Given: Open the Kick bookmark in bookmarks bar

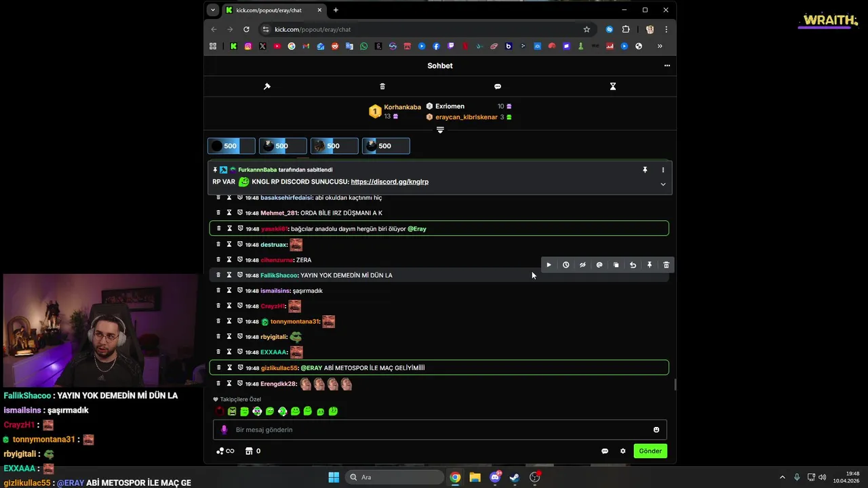Looking at the screenshot, I should click(233, 46).
